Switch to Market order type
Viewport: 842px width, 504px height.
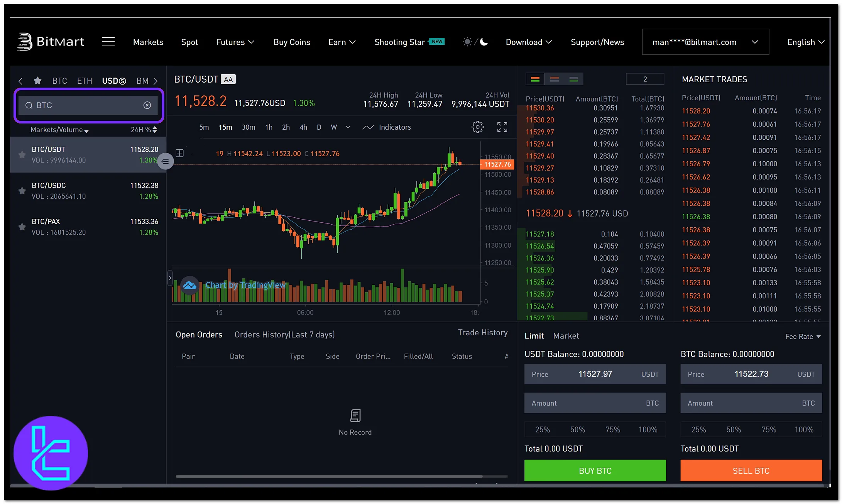pos(566,336)
